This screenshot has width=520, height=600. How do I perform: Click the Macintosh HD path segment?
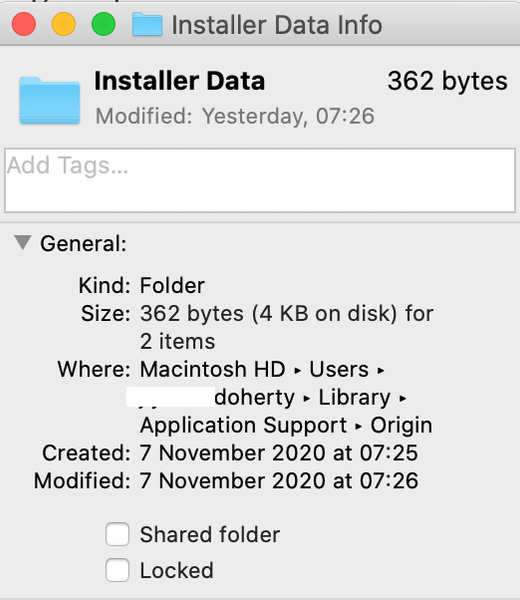coord(213,369)
